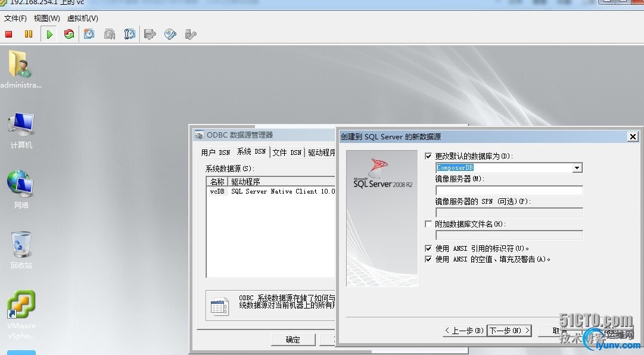The image size is (644, 355).
Task: Enable 附加数据库文件名 checkbox
Action: tap(428, 223)
